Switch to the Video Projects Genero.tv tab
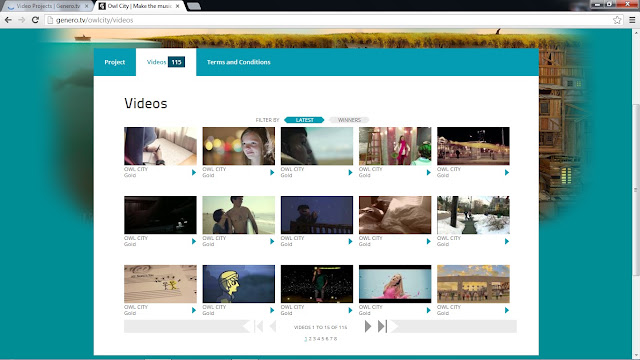The height and width of the screenshot is (360, 640). click(48, 6)
